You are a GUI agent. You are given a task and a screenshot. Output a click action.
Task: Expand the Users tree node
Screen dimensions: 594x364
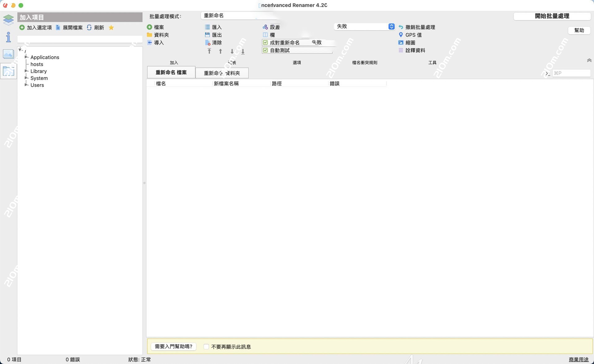click(26, 85)
